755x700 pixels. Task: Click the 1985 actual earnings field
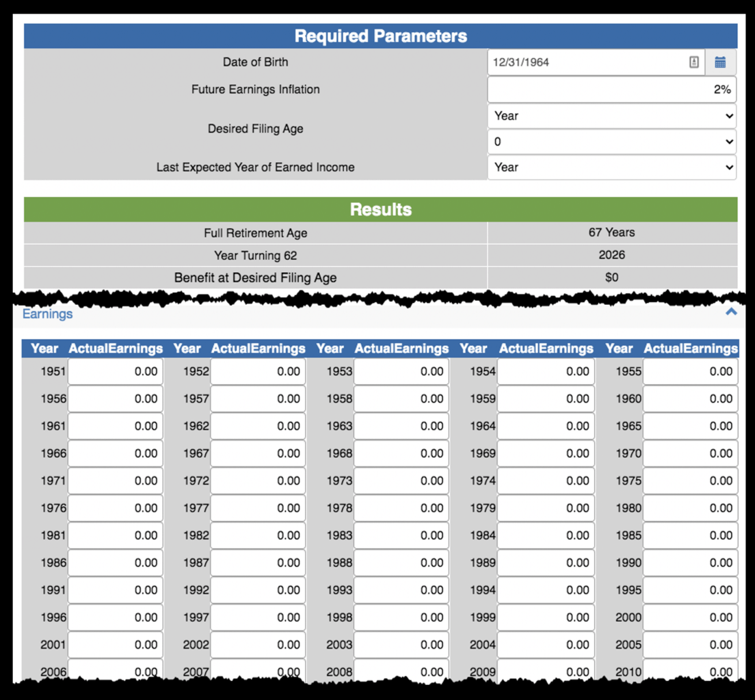point(691,536)
